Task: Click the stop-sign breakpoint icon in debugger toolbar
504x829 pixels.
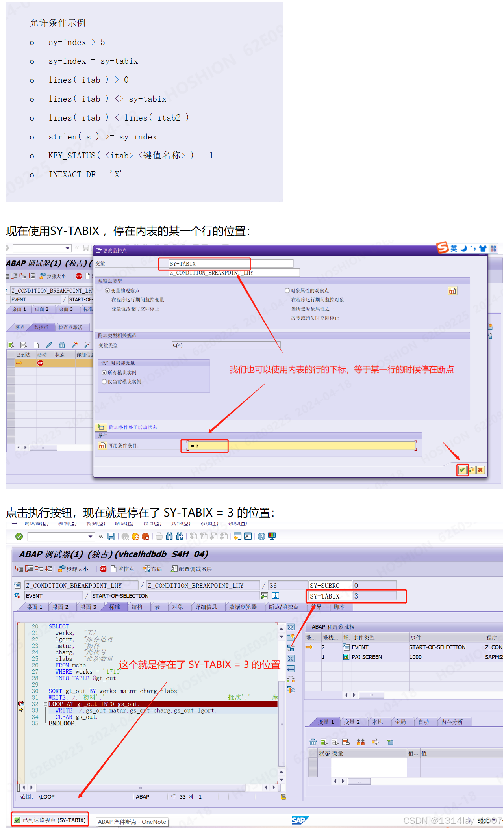Action: pyautogui.click(x=103, y=569)
